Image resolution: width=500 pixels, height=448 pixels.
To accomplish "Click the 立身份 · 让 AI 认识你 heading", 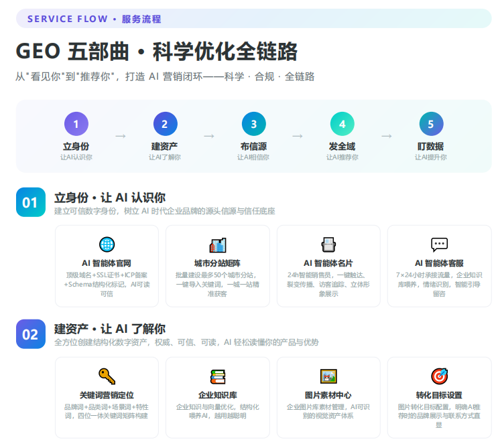I will (x=110, y=198).
